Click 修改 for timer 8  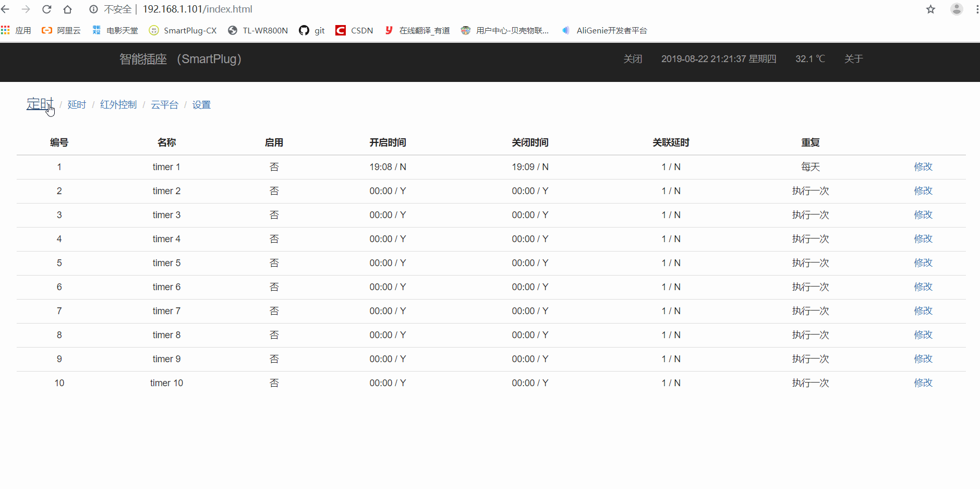(923, 335)
